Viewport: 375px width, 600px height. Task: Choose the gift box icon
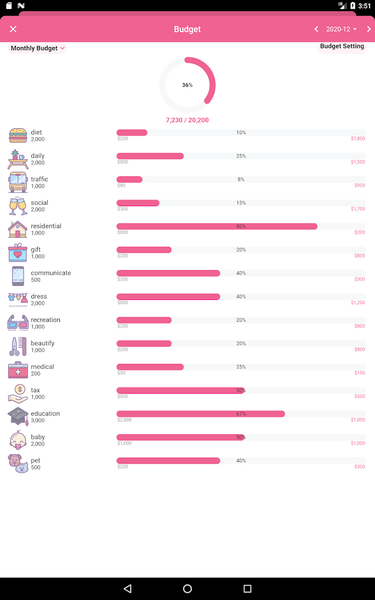[18, 253]
